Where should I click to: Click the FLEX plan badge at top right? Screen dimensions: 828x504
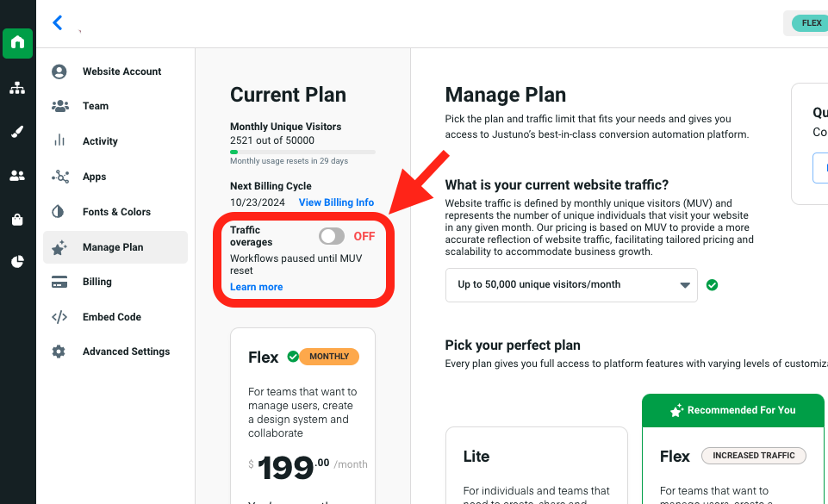point(811,23)
